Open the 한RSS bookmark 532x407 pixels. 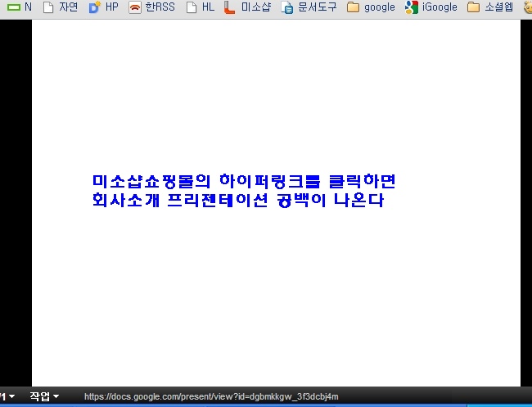coord(152,7)
